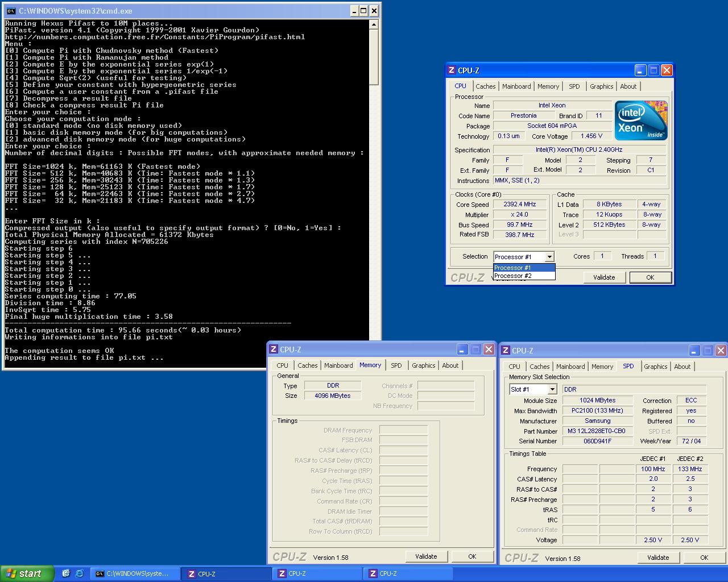The width and height of the screenshot is (728, 582).
Task: Select the third CPU-Z taskbar button
Action: pos(408,574)
